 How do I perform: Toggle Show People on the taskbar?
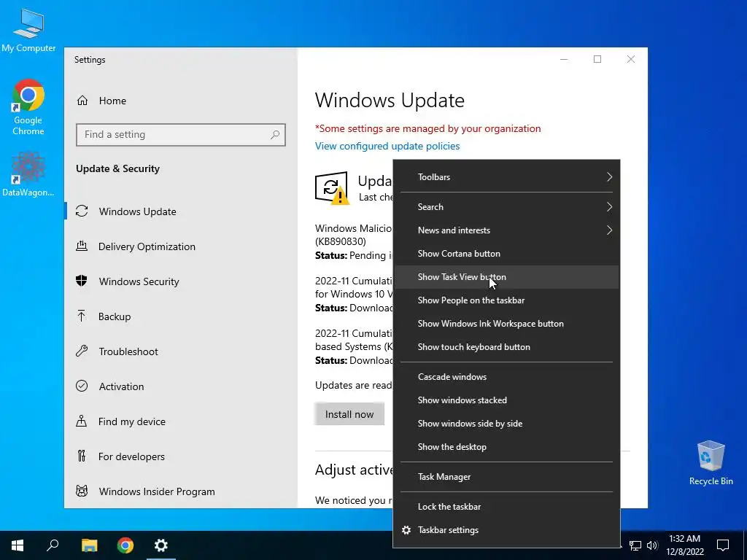[506, 300]
